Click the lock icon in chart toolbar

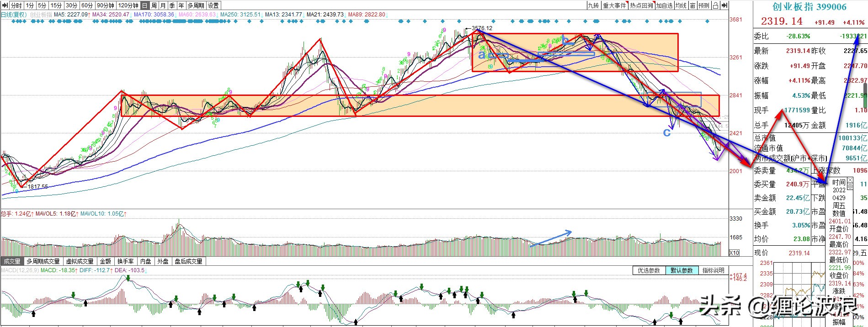tap(715, 5)
